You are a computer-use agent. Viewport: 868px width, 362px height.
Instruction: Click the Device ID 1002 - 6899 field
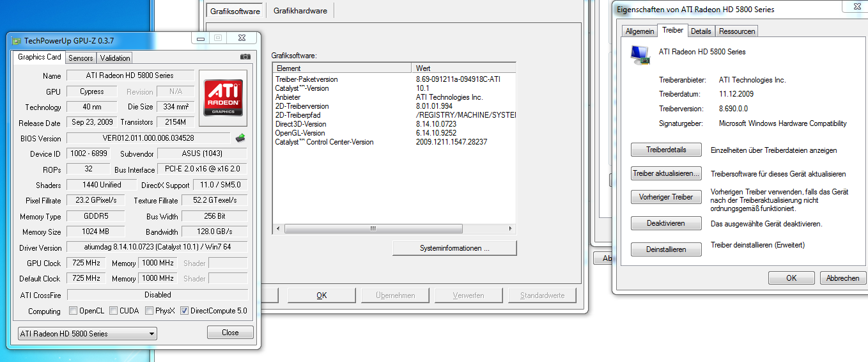click(88, 153)
